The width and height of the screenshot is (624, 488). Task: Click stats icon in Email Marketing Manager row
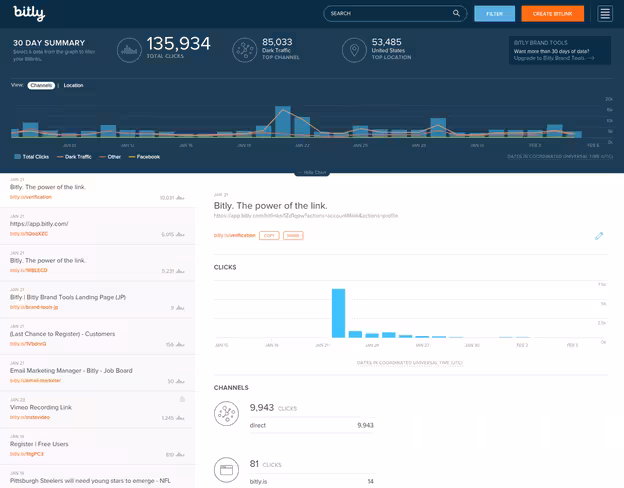[180, 381]
